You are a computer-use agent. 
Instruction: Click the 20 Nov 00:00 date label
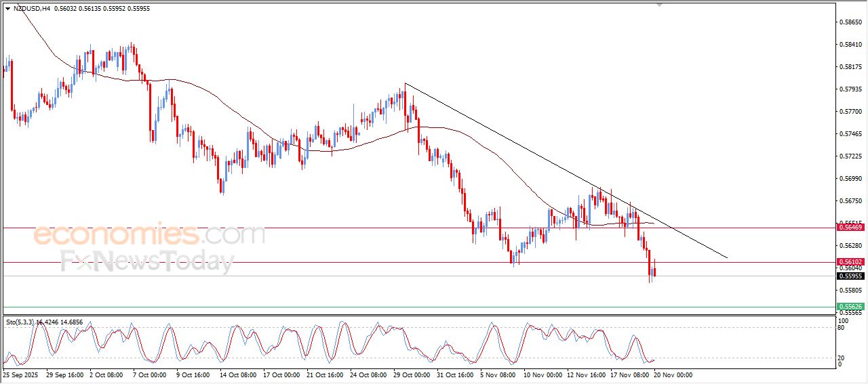coord(673,375)
